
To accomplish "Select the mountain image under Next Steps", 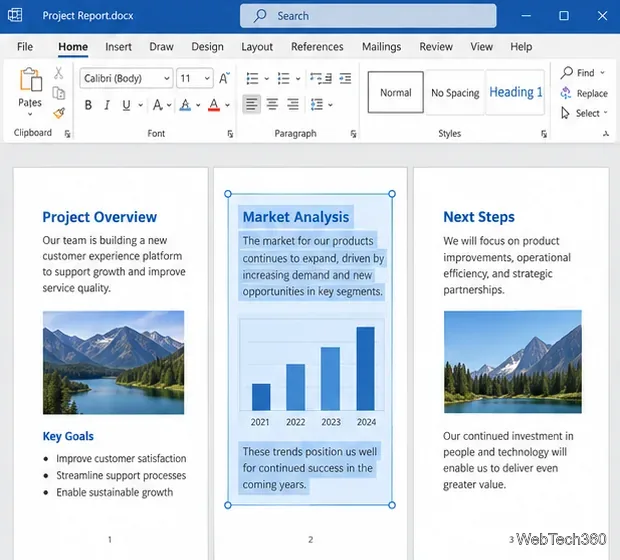I will coord(512,362).
